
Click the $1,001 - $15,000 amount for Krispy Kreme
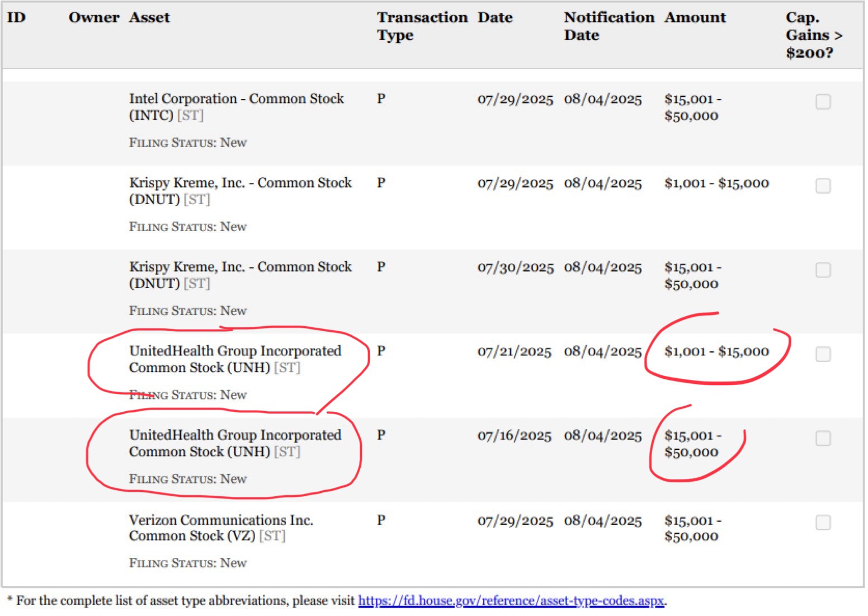(x=716, y=183)
